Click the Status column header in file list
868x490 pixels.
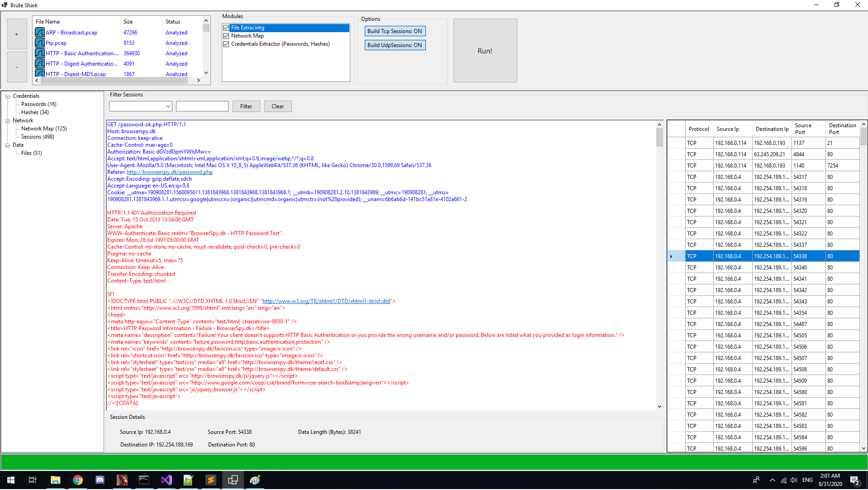pyautogui.click(x=182, y=22)
